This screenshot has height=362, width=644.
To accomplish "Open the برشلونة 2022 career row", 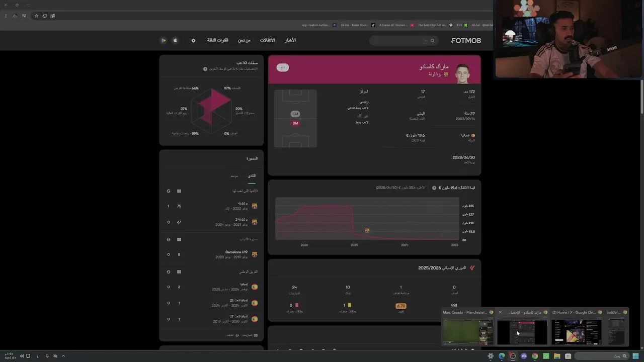I will click(212, 206).
